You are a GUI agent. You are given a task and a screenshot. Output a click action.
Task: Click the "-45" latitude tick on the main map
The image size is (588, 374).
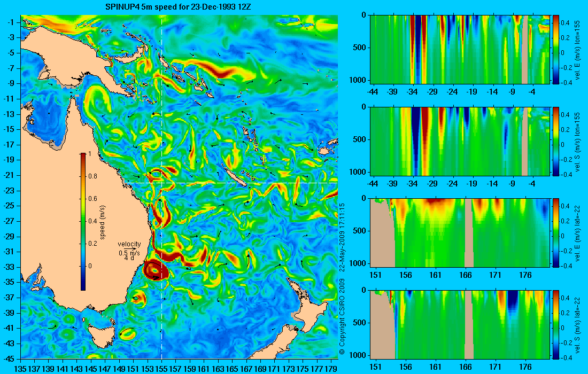(x=10, y=359)
